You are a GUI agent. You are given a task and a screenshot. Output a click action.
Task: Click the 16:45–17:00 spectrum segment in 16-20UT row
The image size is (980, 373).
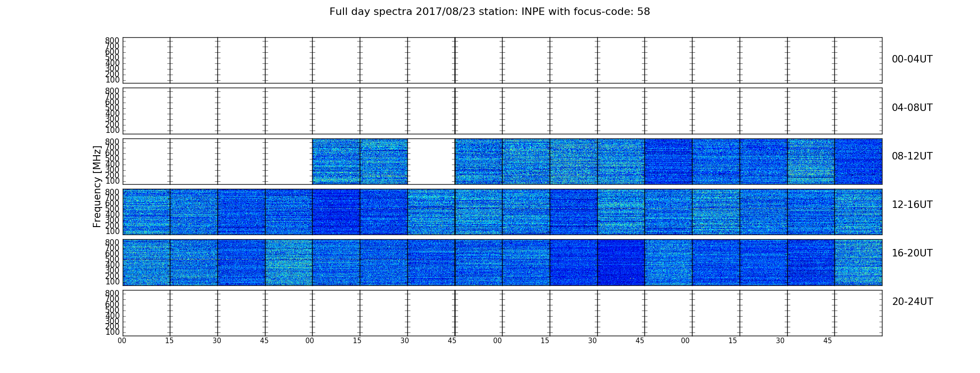click(289, 262)
